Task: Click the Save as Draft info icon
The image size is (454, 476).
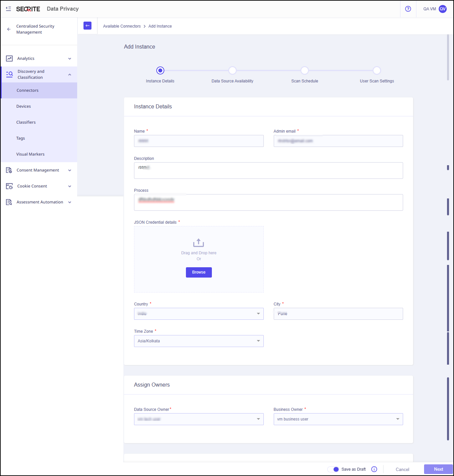Action: [374, 469]
